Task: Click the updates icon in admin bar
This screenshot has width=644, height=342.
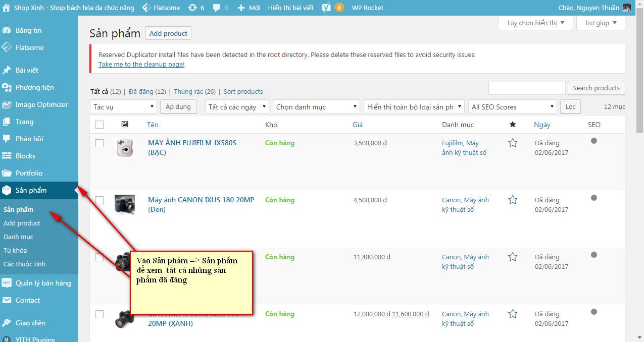Action: [192, 8]
